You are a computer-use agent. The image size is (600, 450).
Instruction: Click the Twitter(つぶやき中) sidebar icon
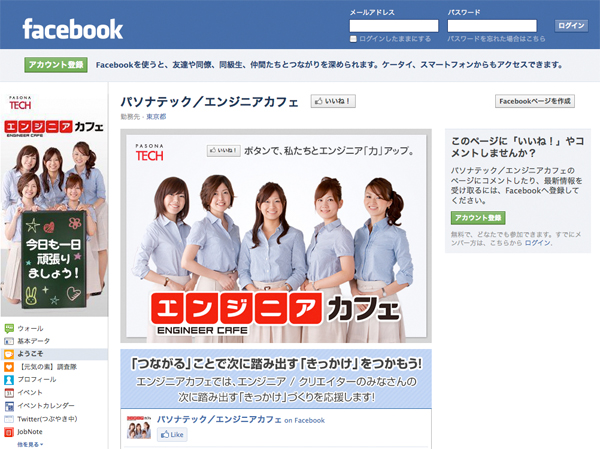[x=9, y=419]
